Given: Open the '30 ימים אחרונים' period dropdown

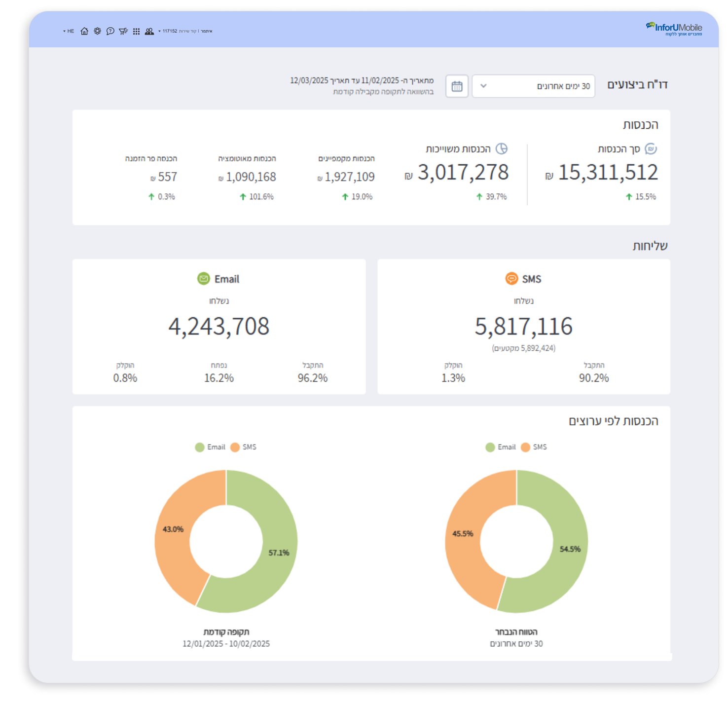Looking at the screenshot, I should pyautogui.click(x=533, y=86).
